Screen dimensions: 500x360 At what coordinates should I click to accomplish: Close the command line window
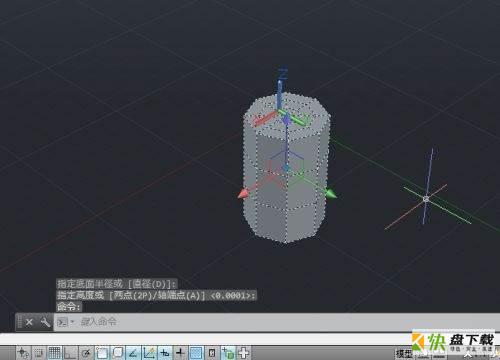coord(29,322)
